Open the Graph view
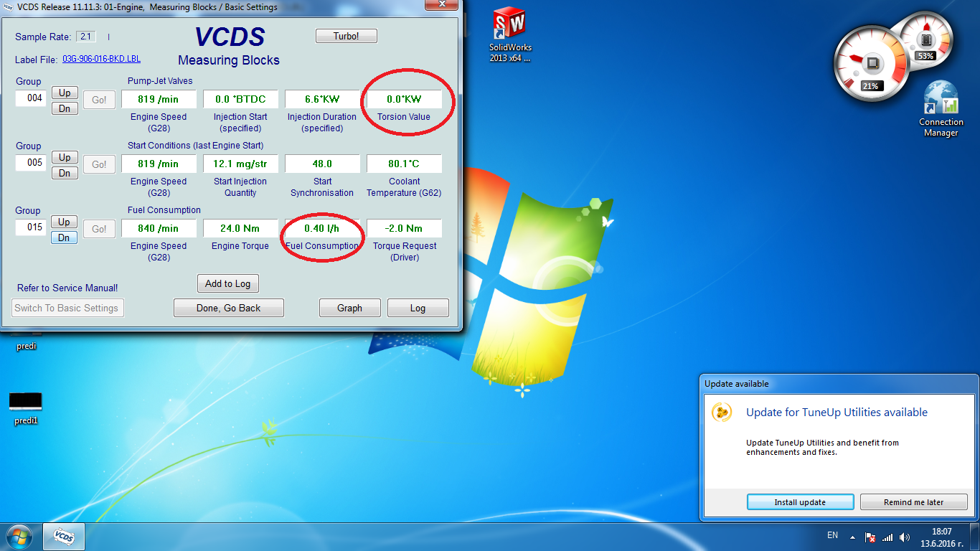Viewport: 980px width, 551px height. pos(349,308)
